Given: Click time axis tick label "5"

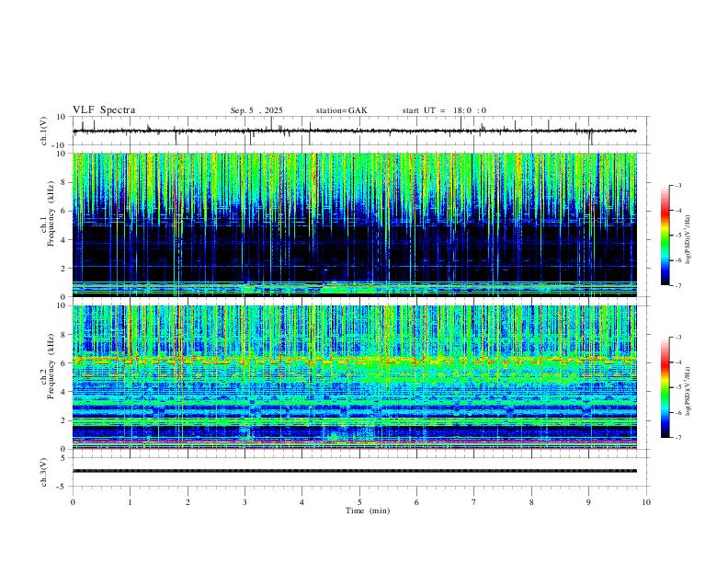Looking at the screenshot, I should point(359,502).
